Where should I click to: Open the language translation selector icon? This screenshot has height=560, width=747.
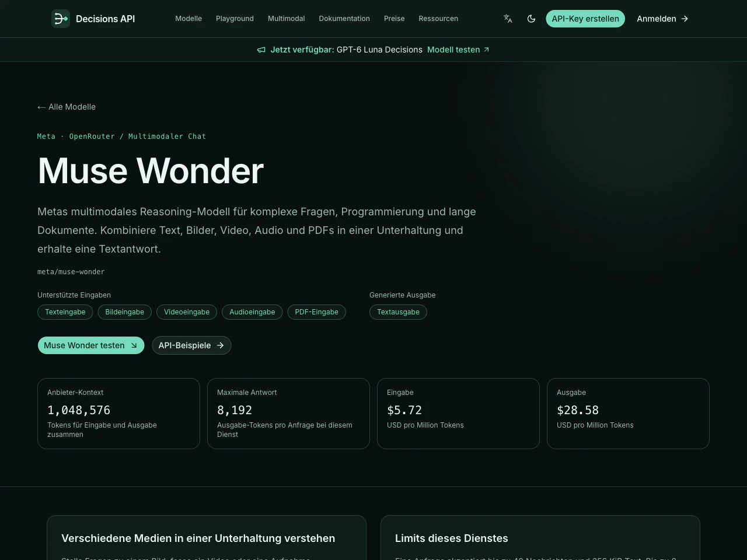click(508, 19)
